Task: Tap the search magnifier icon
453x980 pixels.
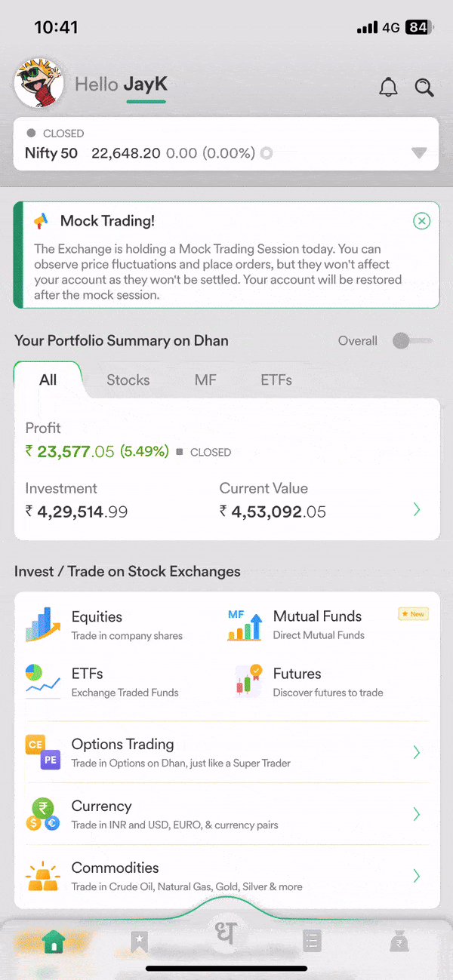Action: (424, 88)
